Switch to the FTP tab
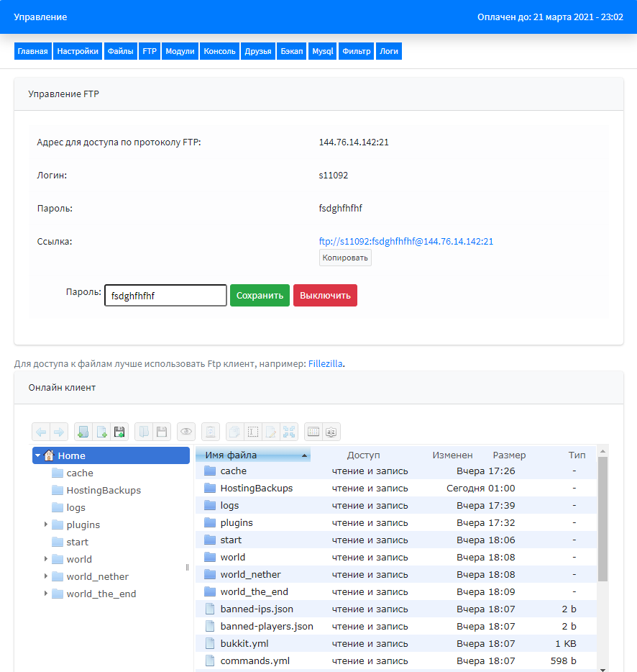 coord(150,51)
